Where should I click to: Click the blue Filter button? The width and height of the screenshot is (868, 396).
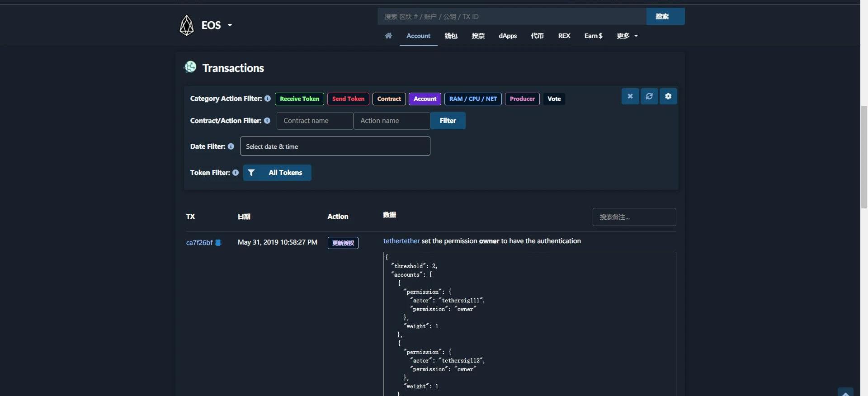448,121
